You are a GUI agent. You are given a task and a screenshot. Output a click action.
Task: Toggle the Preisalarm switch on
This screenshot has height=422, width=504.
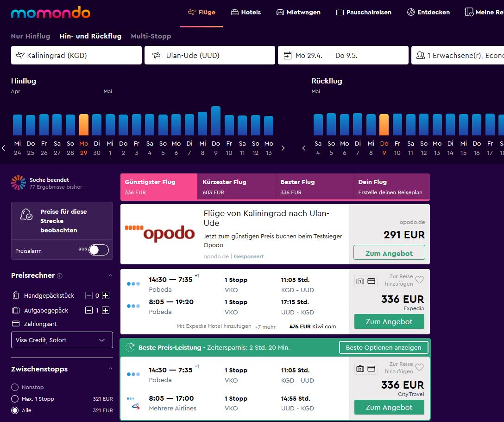click(99, 250)
